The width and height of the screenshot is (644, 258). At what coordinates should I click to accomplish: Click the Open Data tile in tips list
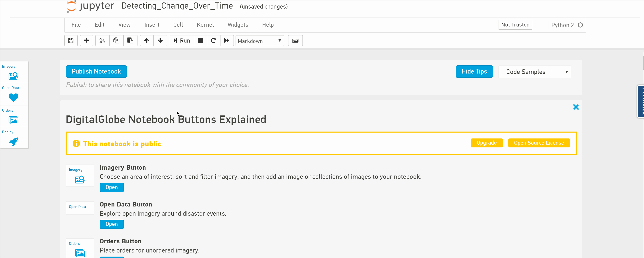80,208
